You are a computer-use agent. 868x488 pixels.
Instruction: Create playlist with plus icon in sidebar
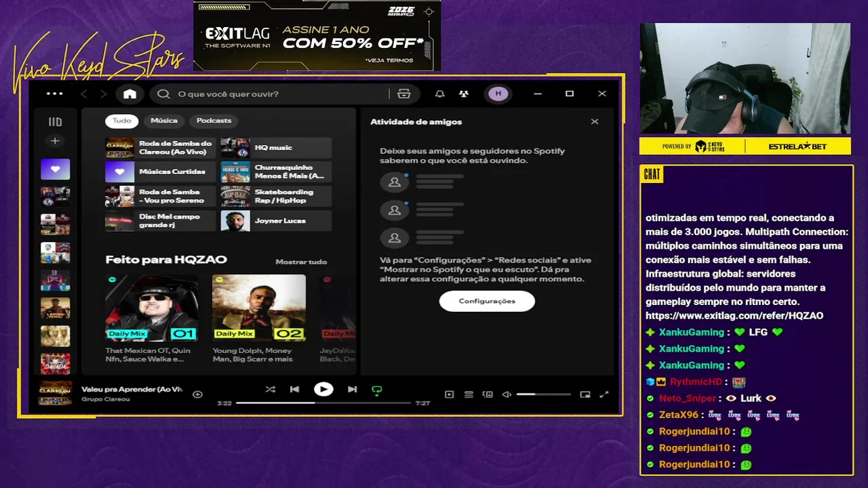coord(55,141)
